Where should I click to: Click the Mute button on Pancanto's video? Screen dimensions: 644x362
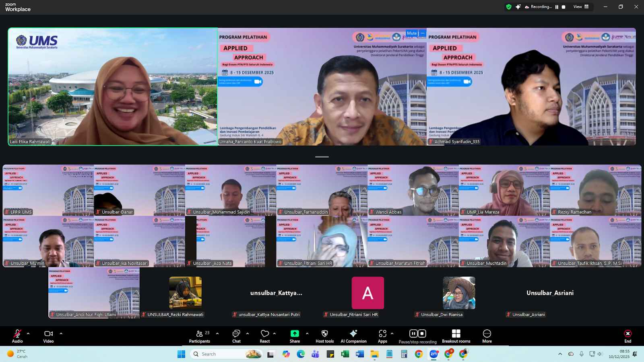(x=411, y=33)
